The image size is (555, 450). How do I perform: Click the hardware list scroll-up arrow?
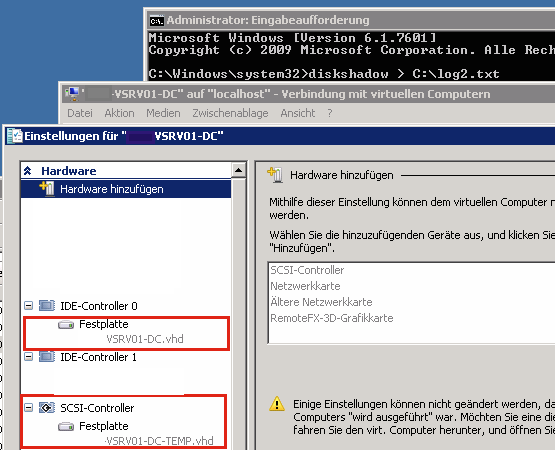[x=239, y=171]
